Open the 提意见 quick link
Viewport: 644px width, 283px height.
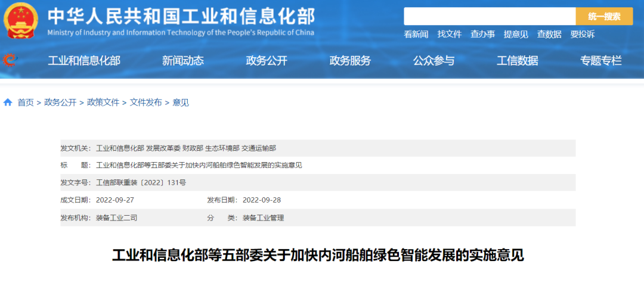coord(516,35)
